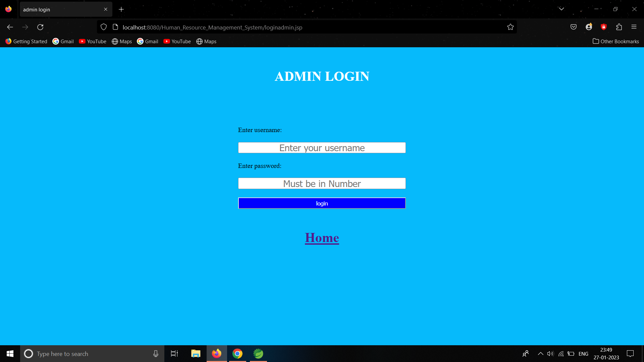Click the password field Must be in Number

pos(322,184)
